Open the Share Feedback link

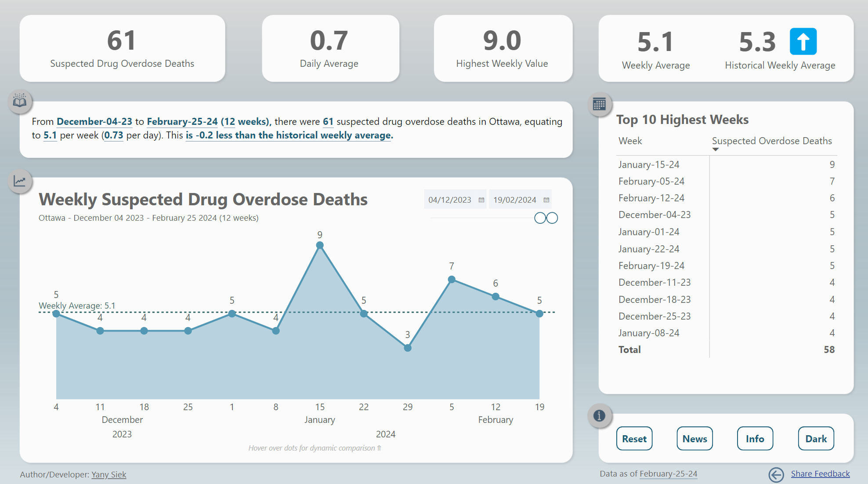(x=820, y=474)
